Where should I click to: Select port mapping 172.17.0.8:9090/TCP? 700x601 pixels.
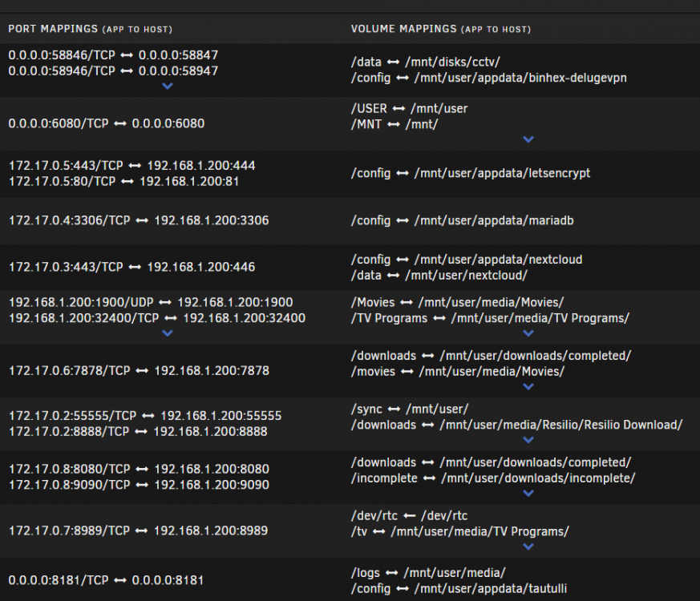click(139, 485)
